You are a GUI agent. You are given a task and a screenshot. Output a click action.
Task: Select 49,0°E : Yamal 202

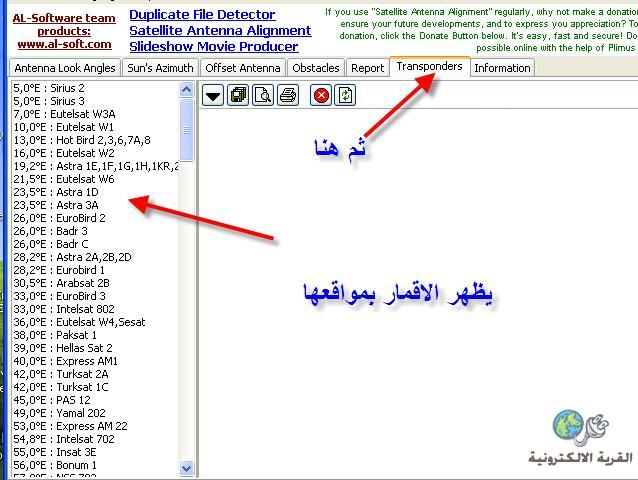[59, 413]
